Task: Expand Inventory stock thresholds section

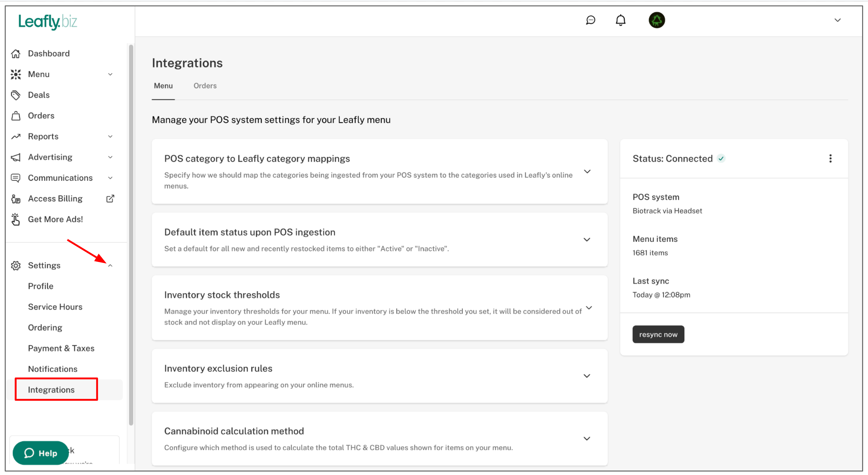Action: tap(589, 308)
